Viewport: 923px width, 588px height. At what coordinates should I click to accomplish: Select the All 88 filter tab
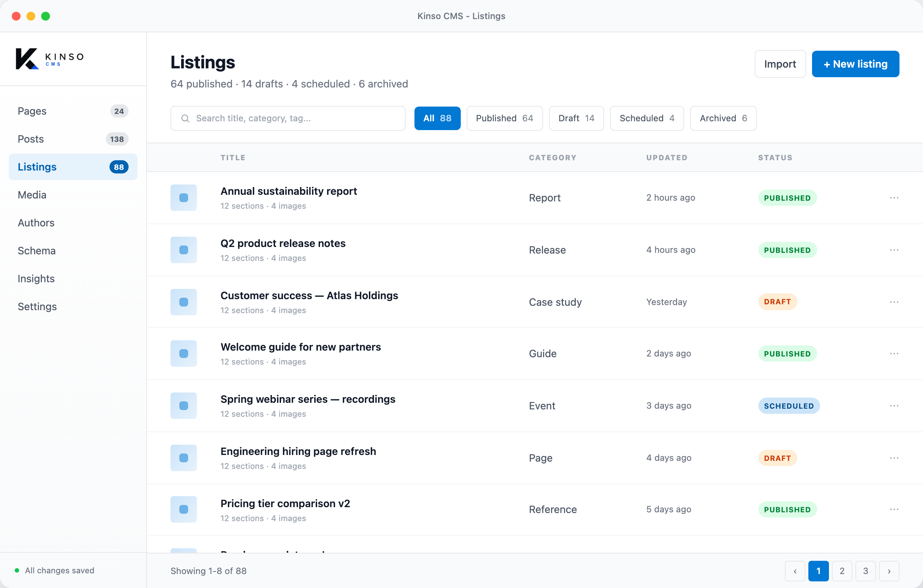pyautogui.click(x=437, y=118)
